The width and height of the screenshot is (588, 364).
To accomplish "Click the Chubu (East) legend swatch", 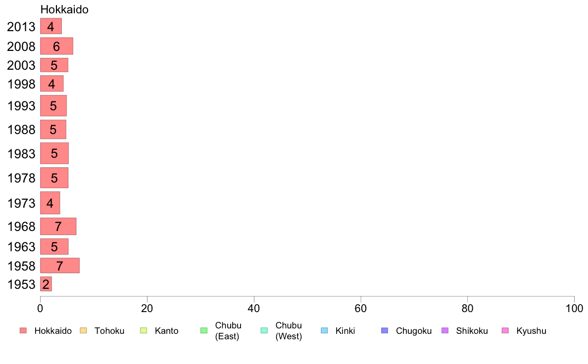I will [x=204, y=331].
